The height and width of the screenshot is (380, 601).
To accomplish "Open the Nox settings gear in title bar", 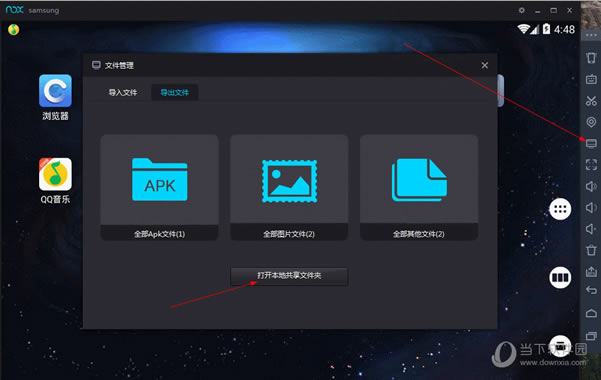I will pos(522,10).
